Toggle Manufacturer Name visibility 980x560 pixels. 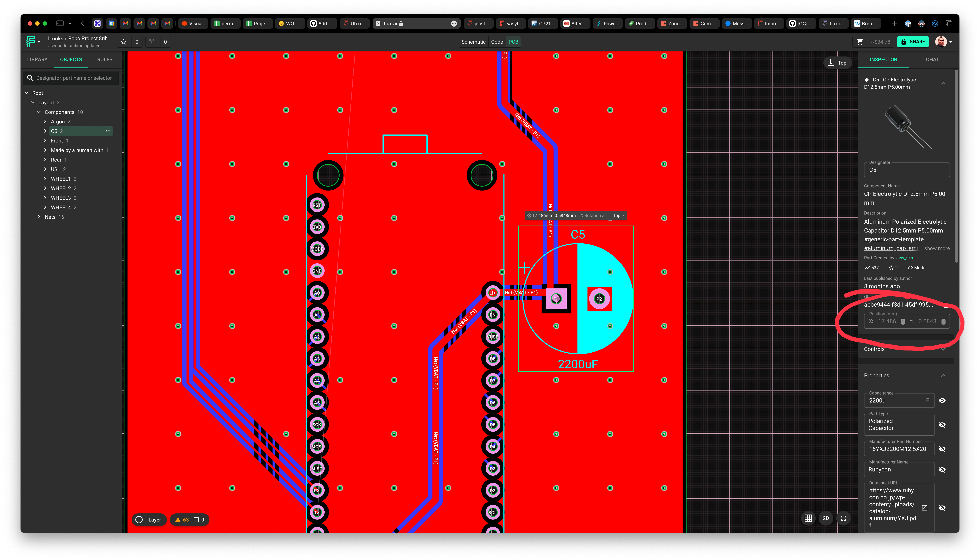point(942,470)
